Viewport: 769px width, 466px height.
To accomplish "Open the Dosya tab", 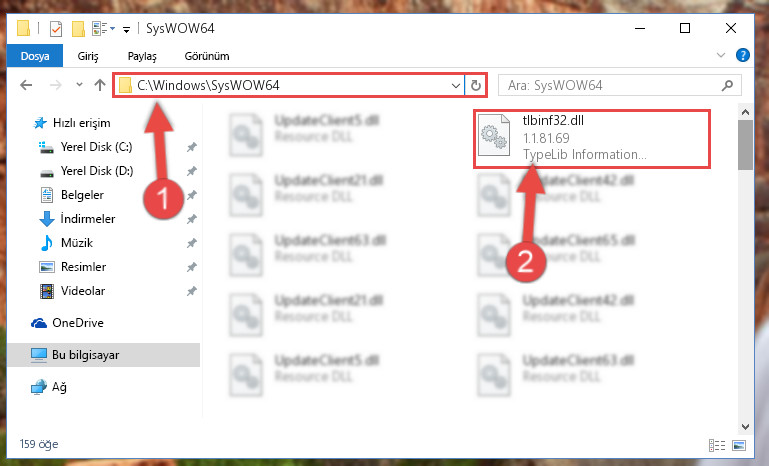I will pyautogui.click(x=35, y=56).
